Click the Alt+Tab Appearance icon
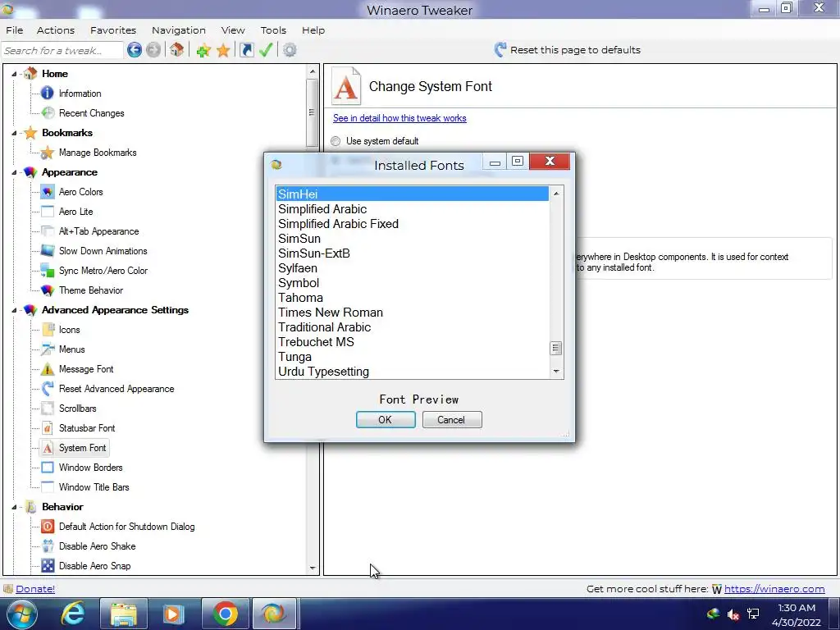Image resolution: width=840 pixels, height=630 pixels. pos(48,231)
